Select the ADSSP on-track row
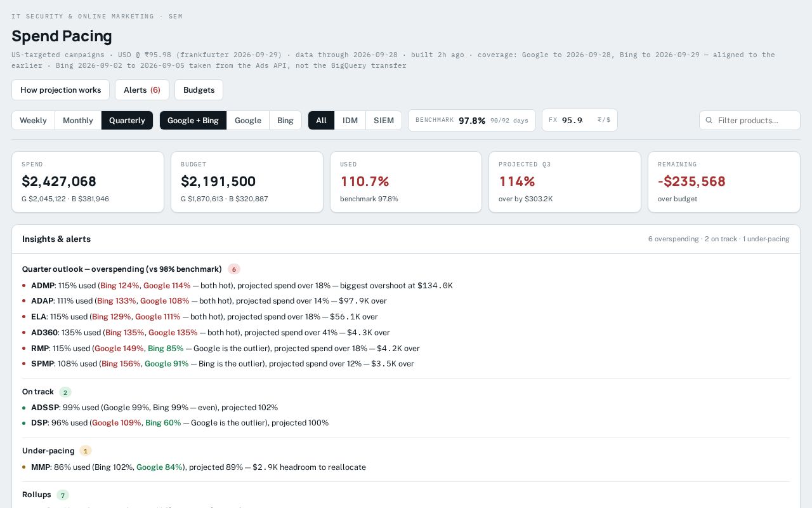The width and height of the screenshot is (812, 508). pyautogui.click(x=406, y=408)
